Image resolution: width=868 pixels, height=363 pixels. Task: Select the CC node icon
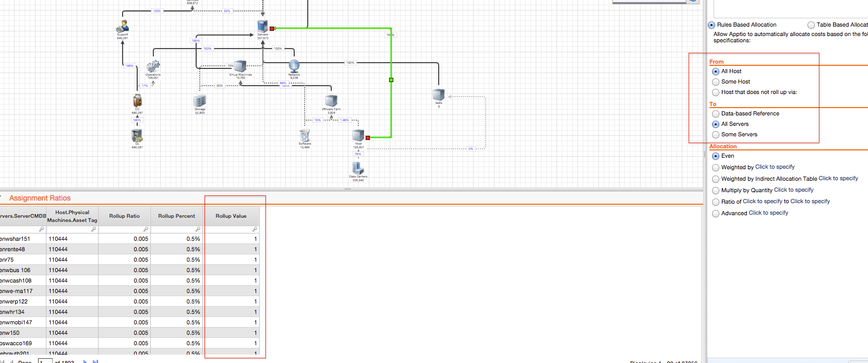coord(137,101)
